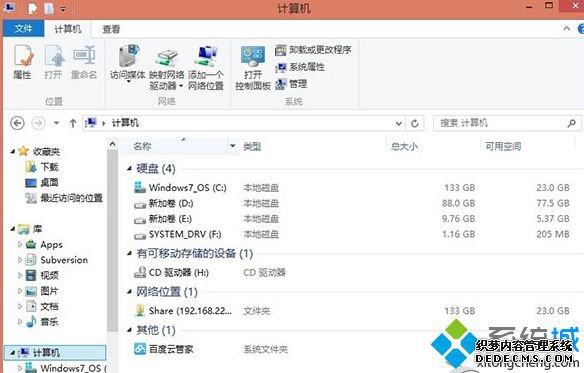Click the Refresh button beside address bar
The height and width of the screenshot is (373, 584).
tap(415, 123)
